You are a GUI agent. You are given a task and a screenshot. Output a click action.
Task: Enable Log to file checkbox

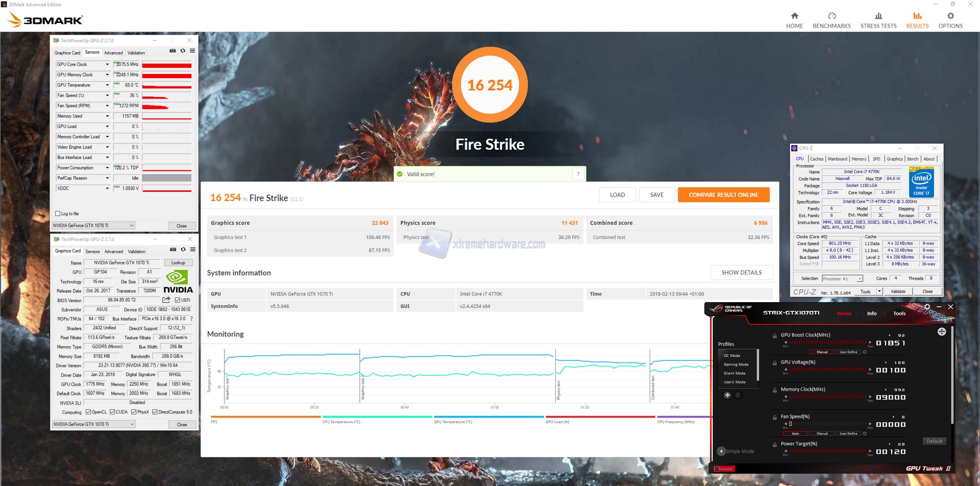pos(58,214)
